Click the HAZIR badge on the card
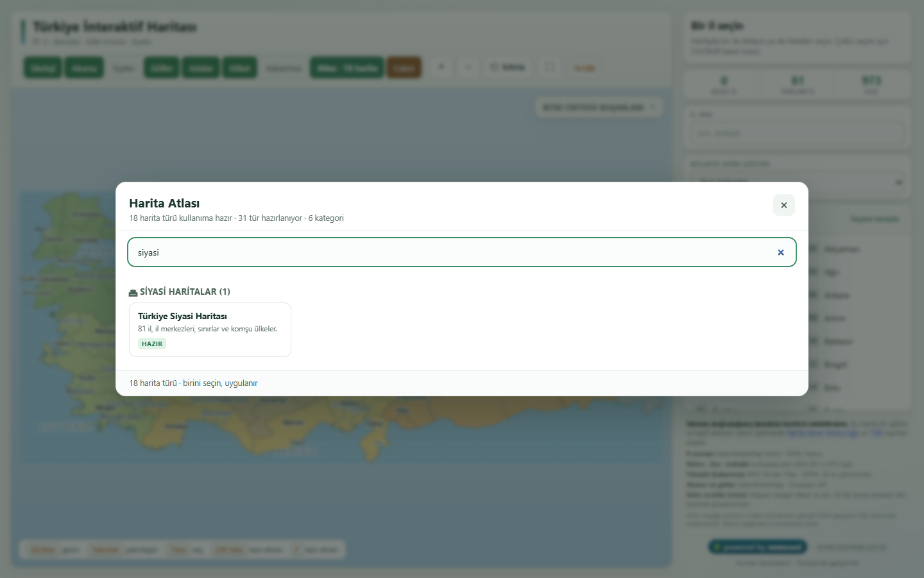This screenshot has height=578, width=924. [x=152, y=344]
